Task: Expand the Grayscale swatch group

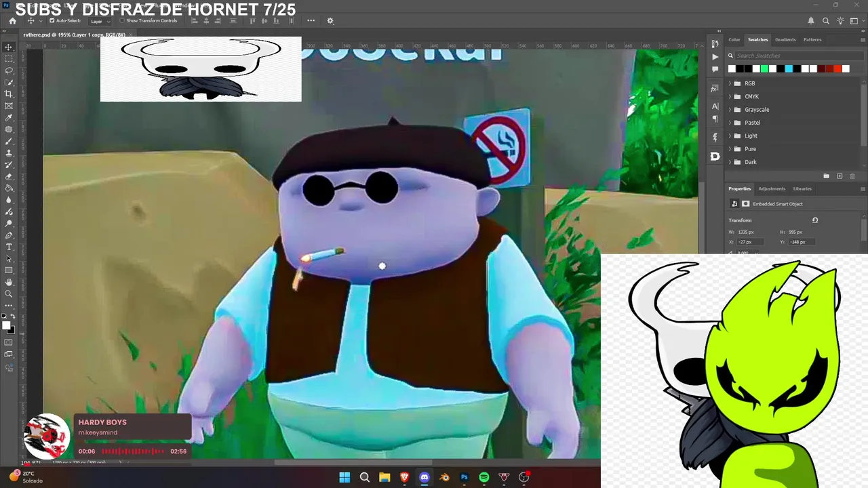Action: click(x=730, y=110)
